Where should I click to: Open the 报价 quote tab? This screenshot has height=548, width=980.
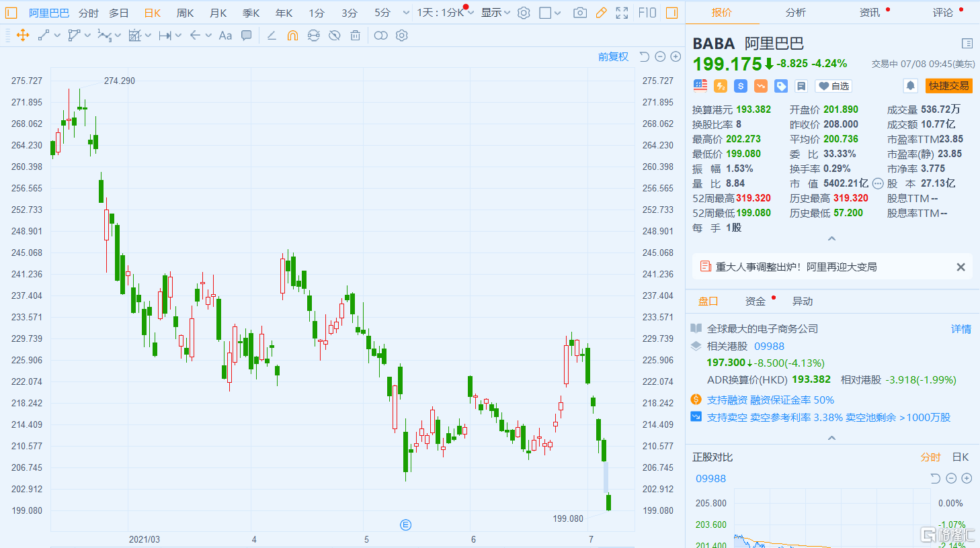point(722,13)
